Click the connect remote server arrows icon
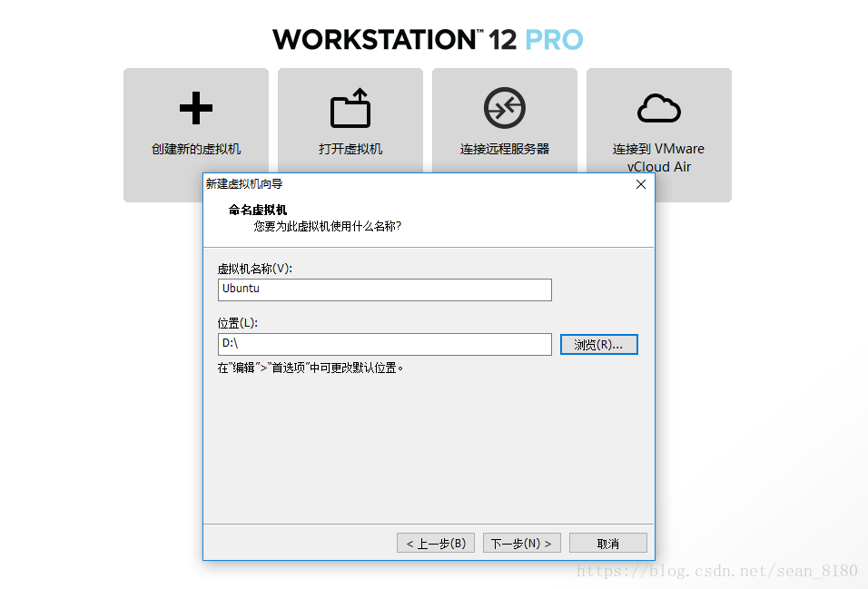 504,108
